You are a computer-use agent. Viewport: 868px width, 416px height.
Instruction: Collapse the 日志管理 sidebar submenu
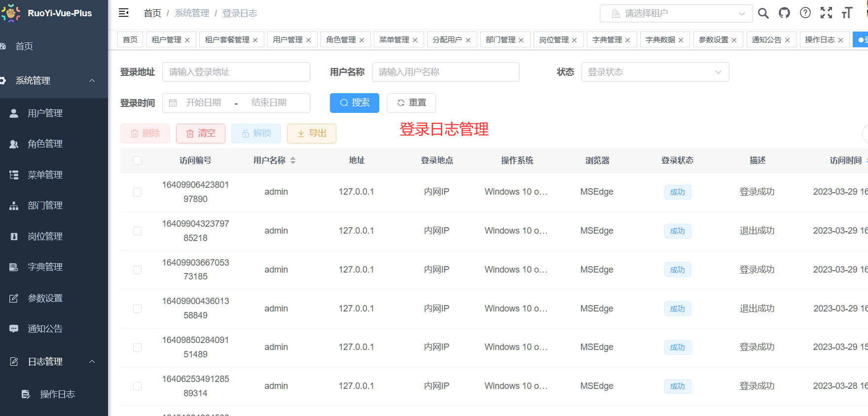click(54, 361)
